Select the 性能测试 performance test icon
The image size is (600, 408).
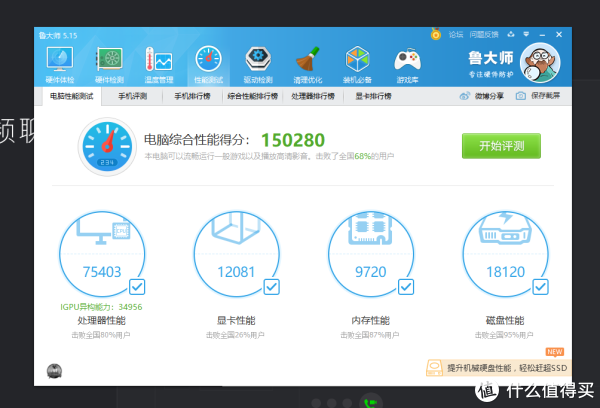(209, 59)
